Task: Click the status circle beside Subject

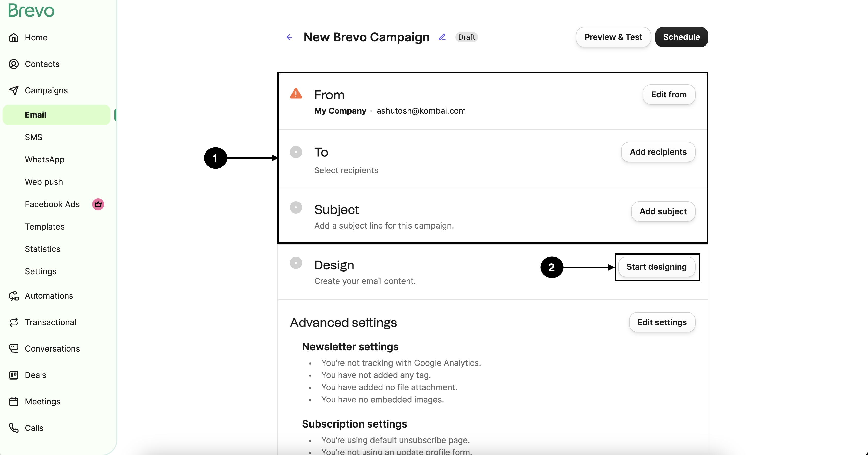Action: pyautogui.click(x=296, y=207)
